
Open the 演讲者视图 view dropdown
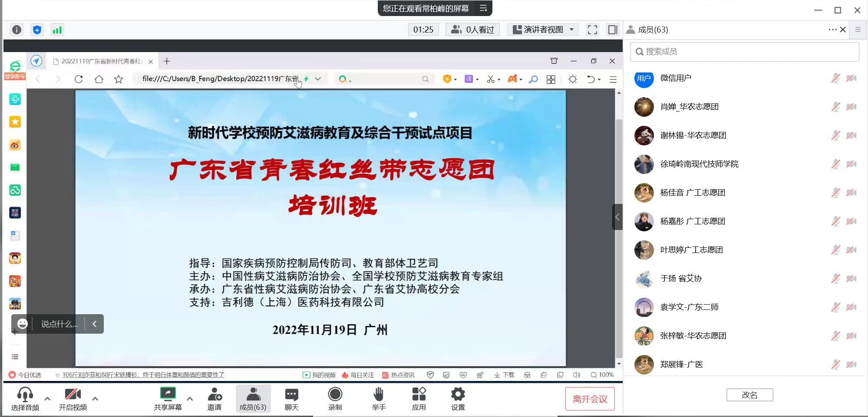543,30
